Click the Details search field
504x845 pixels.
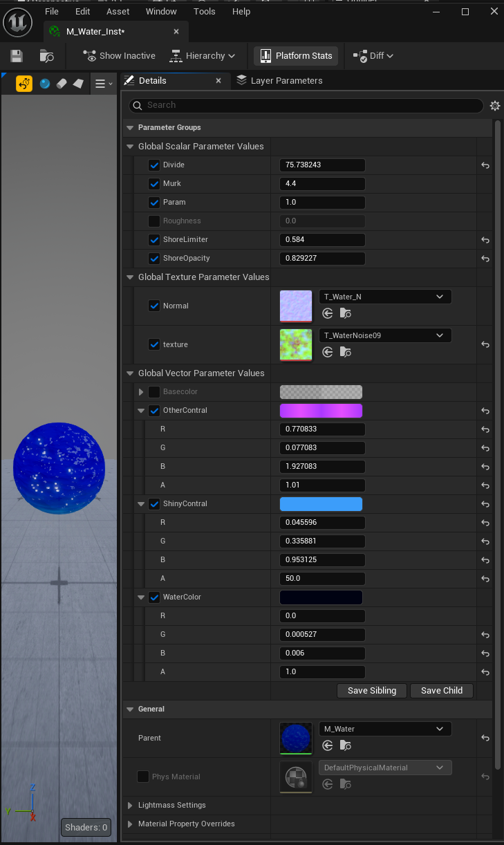point(306,106)
